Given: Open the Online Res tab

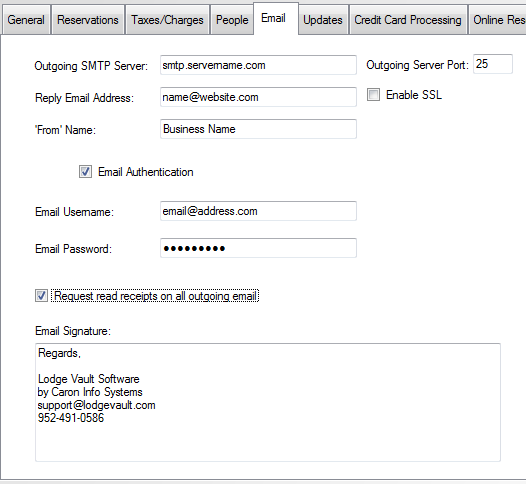Looking at the screenshot, I should tap(498, 20).
